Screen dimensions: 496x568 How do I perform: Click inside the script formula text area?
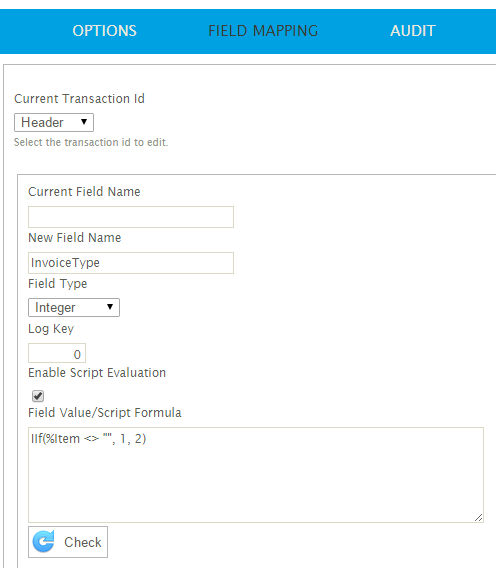[x=256, y=475]
